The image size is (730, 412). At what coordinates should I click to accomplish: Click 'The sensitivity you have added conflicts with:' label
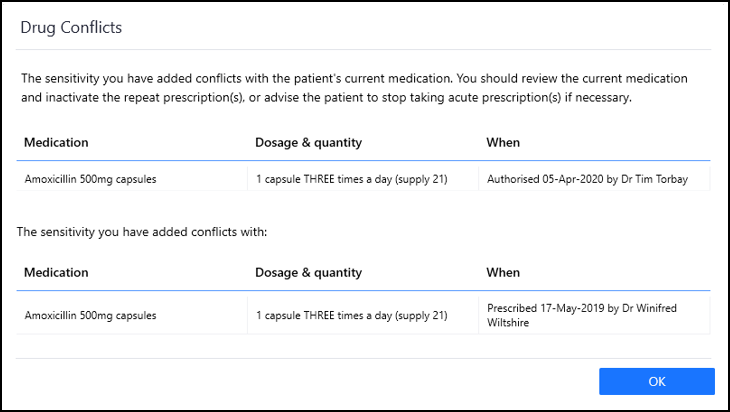tap(143, 231)
